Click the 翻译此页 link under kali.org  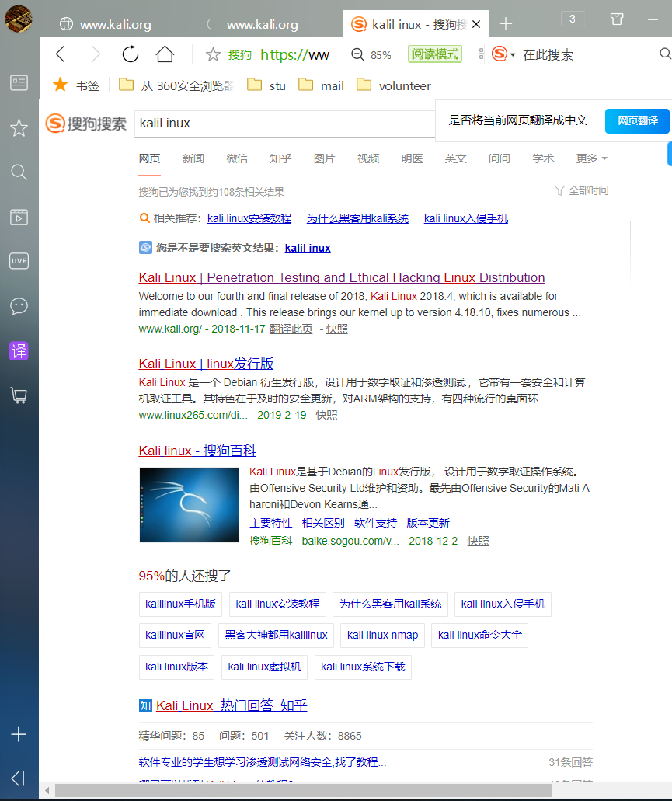pos(291,329)
